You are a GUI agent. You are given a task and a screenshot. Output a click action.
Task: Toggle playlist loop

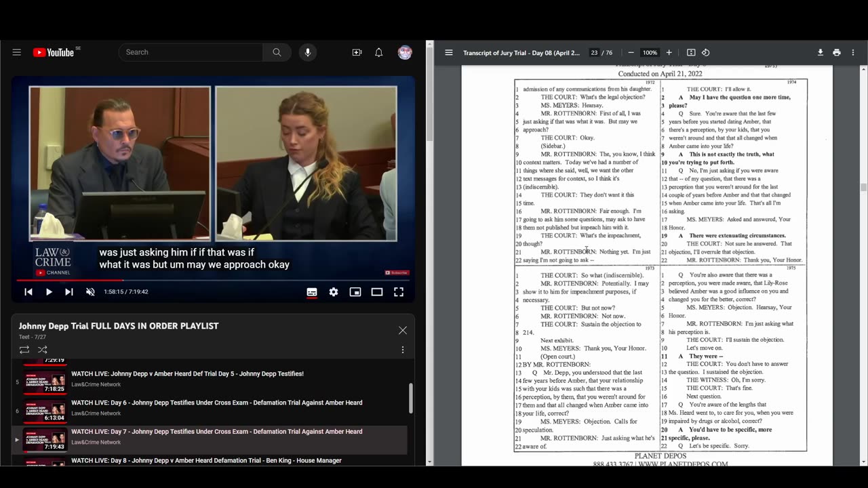point(24,350)
